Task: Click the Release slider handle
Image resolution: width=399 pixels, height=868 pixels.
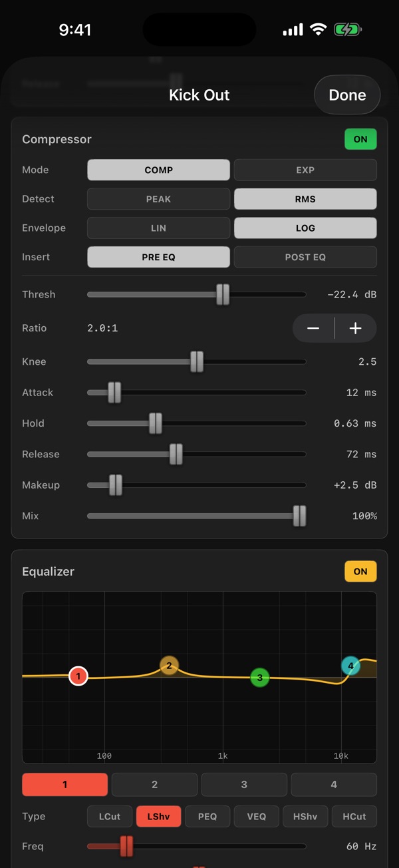Action: coord(176,454)
